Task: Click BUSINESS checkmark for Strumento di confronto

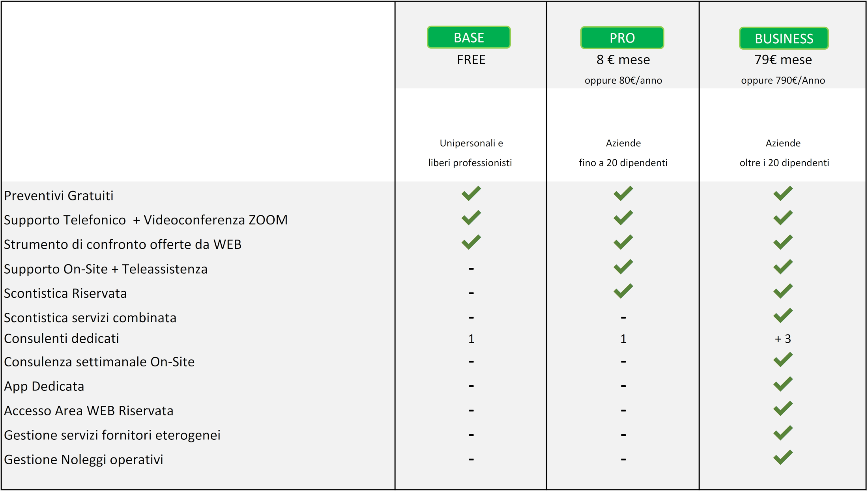Action: click(x=783, y=242)
